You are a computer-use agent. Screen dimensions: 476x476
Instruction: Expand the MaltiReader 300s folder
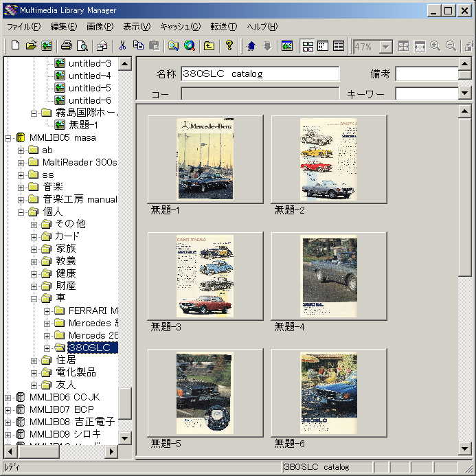coord(21,163)
